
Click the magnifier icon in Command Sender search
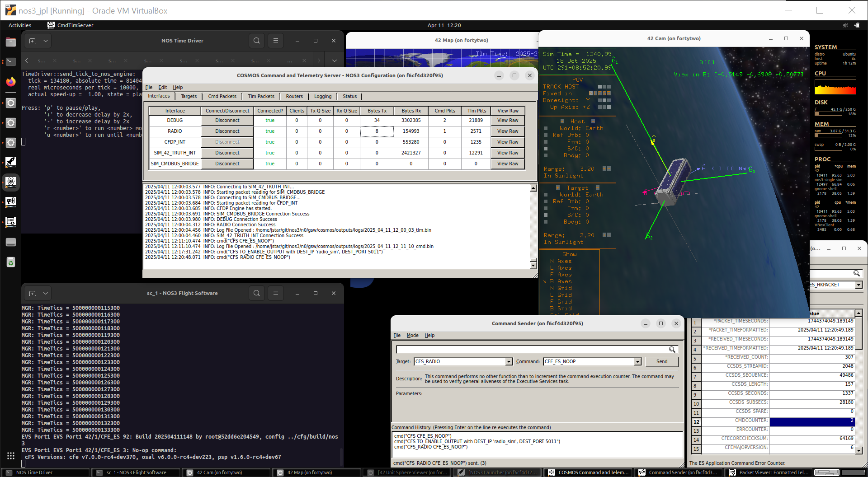point(672,350)
